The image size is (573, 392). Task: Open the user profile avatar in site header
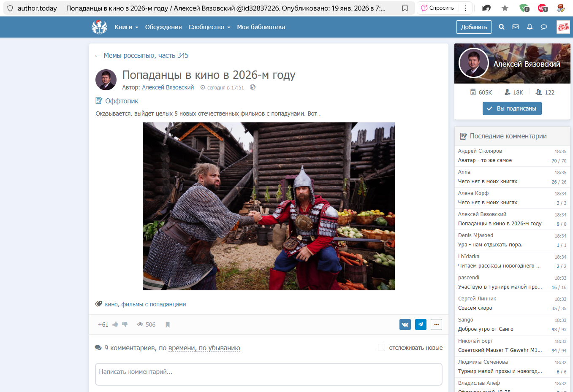(x=563, y=27)
